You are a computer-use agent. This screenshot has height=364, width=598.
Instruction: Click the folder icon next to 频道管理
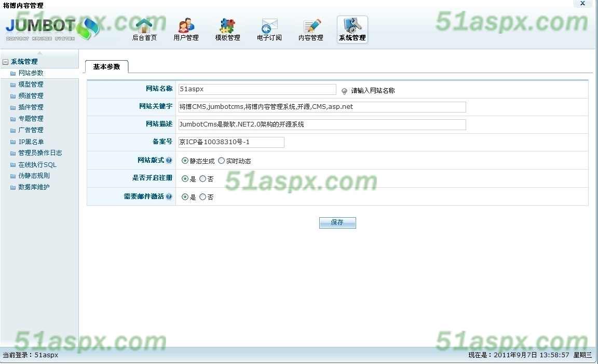click(x=13, y=96)
